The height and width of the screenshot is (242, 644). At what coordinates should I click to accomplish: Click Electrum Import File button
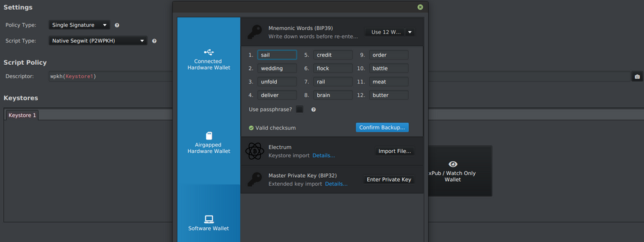[395, 151]
